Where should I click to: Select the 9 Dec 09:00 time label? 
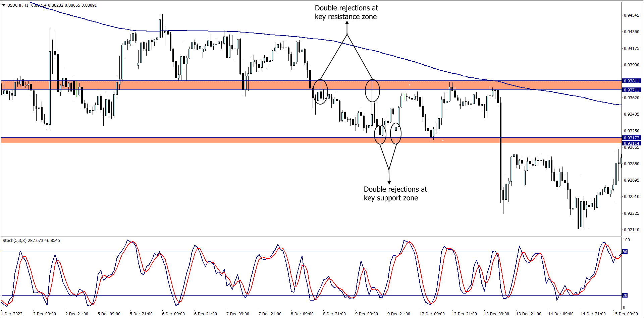(367, 314)
